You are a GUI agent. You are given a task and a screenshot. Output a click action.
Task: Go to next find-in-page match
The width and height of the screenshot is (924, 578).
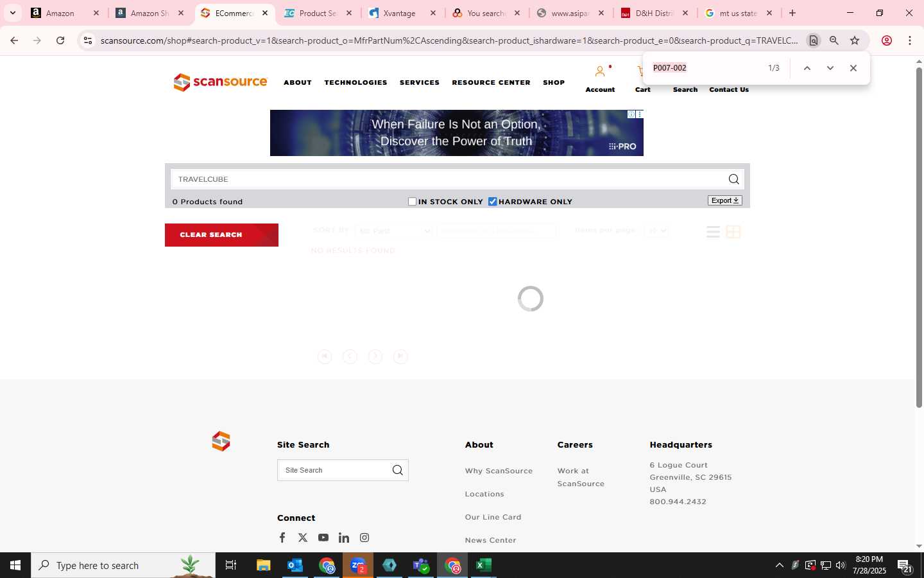[830, 68]
